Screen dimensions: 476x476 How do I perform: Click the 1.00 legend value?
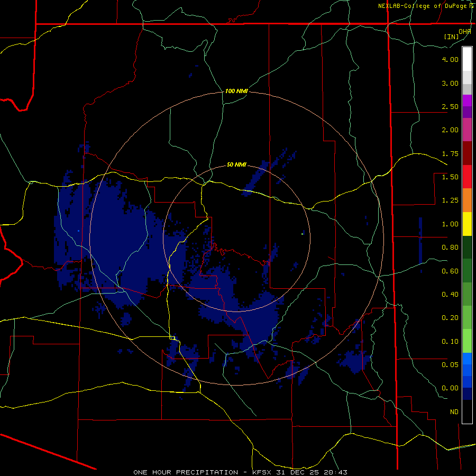pos(450,224)
